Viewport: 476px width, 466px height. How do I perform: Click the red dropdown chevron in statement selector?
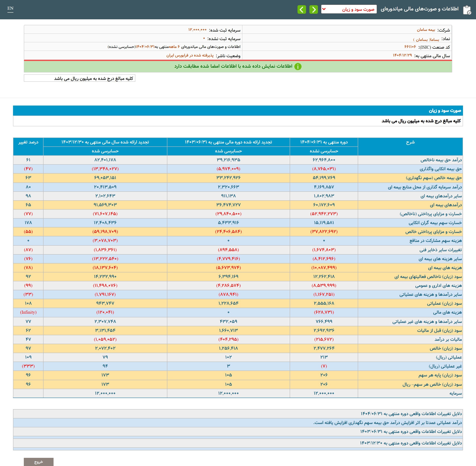tap(324, 9)
